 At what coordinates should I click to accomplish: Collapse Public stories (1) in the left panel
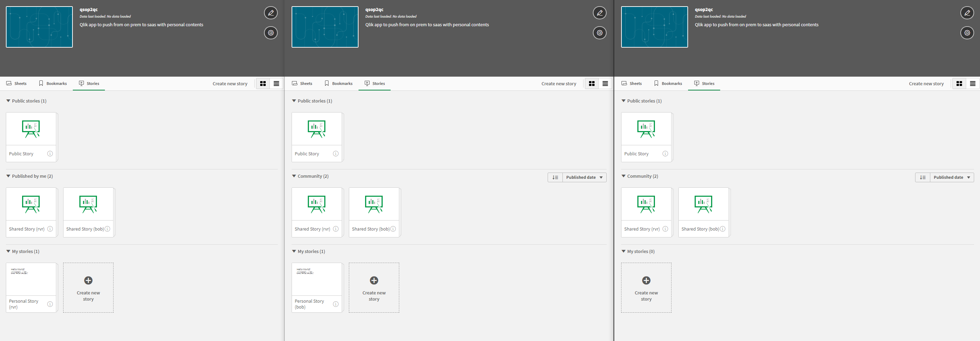[26, 101]
